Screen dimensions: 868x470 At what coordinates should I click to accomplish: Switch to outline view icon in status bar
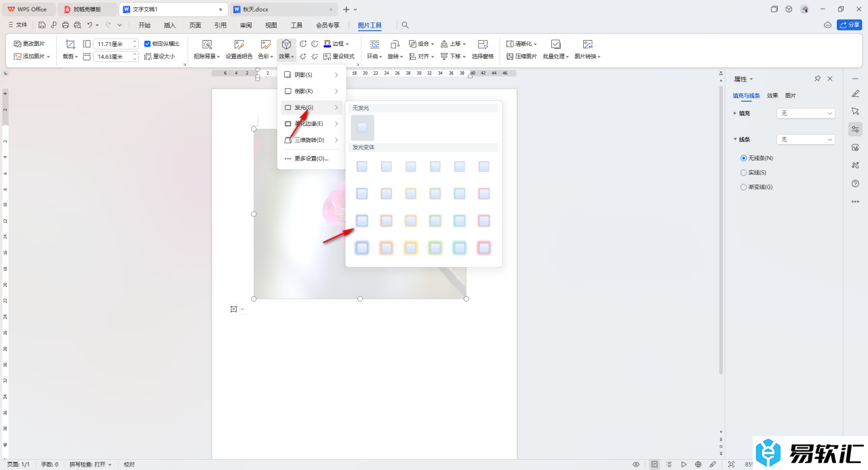pos(669,465)
